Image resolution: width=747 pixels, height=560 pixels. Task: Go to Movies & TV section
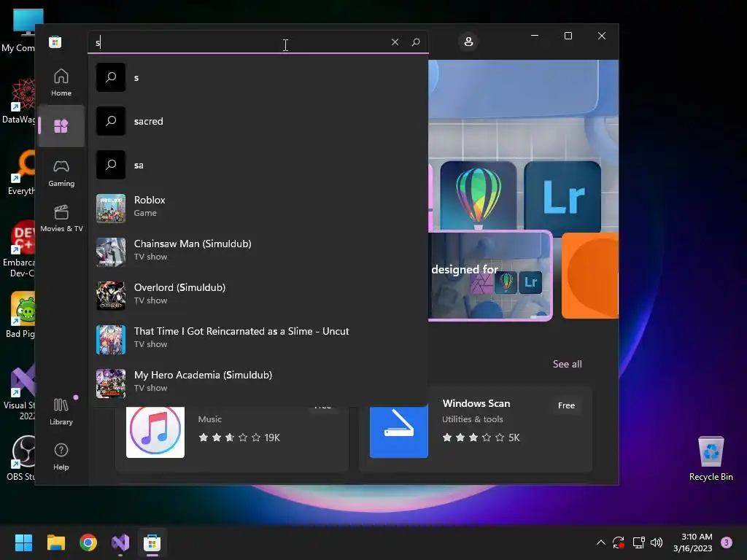click(61, 218)
